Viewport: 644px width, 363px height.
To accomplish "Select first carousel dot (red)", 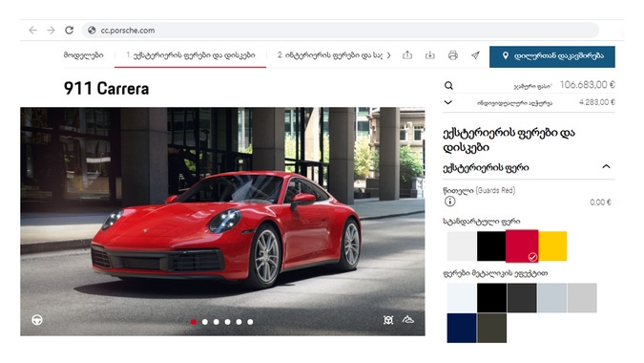I will point(194,322).
